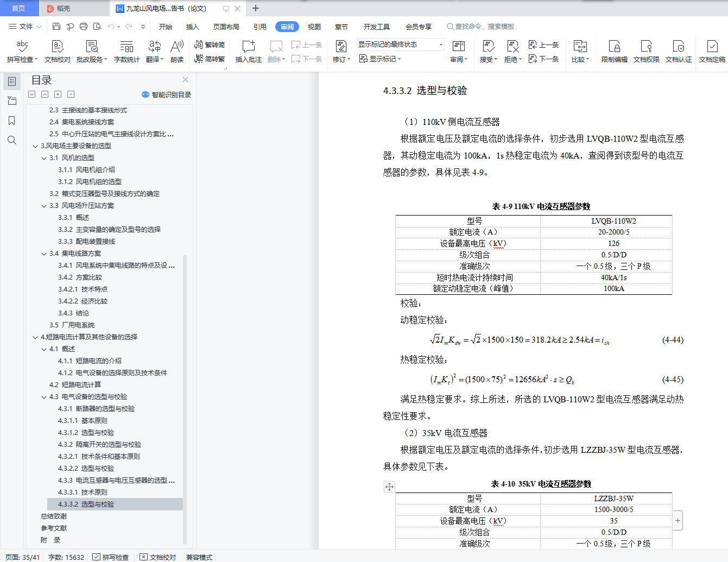Collapse the 3.4 集电线路方案 node
Viewport: 728px width, 562px height.
coord(44,254)
